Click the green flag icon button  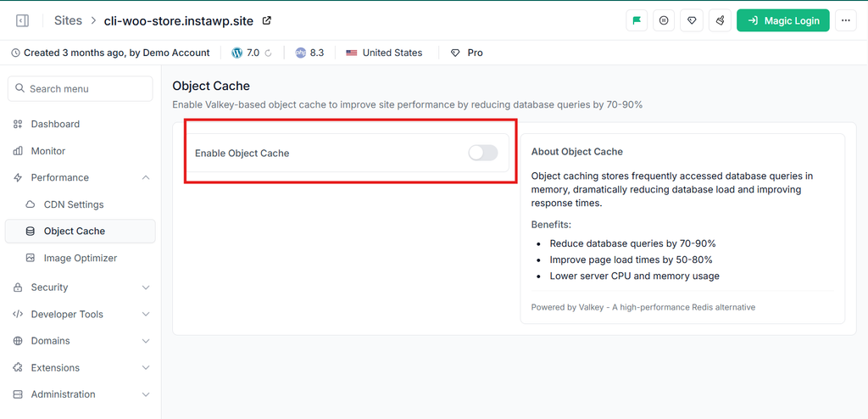click(x=637, y=20)
